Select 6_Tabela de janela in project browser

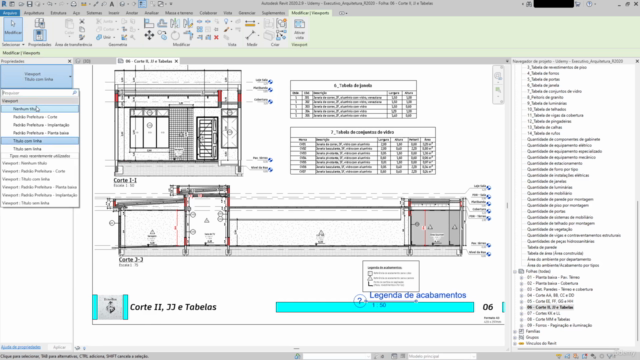click(543, 85)
